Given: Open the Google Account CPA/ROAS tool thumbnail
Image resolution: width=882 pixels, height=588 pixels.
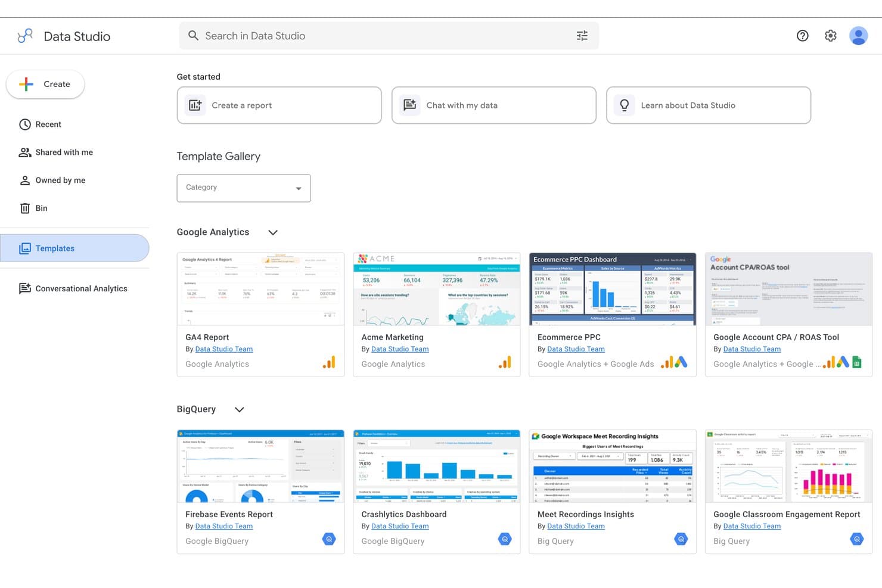Looking at the screenshot, I should pyautogui.click(x=788, y=289).
